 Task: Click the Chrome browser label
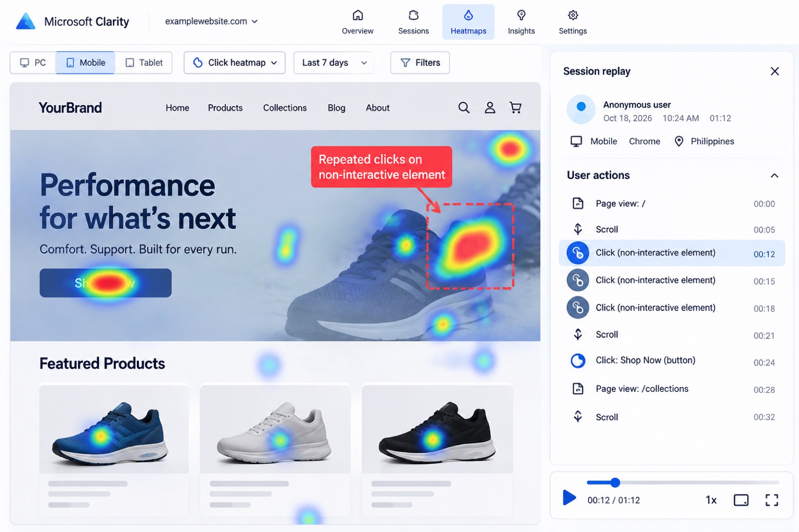tap(645, 141)
